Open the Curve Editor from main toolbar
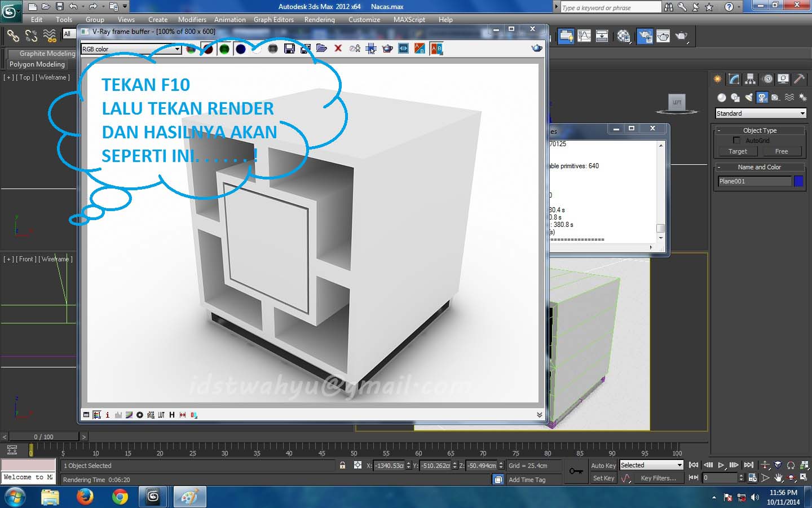This screenshot has height=508, width=812. (x=584, y=37)
